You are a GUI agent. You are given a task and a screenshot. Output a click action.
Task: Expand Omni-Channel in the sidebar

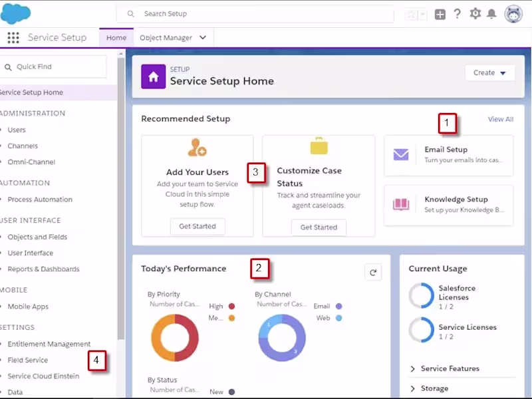(2, 162)
